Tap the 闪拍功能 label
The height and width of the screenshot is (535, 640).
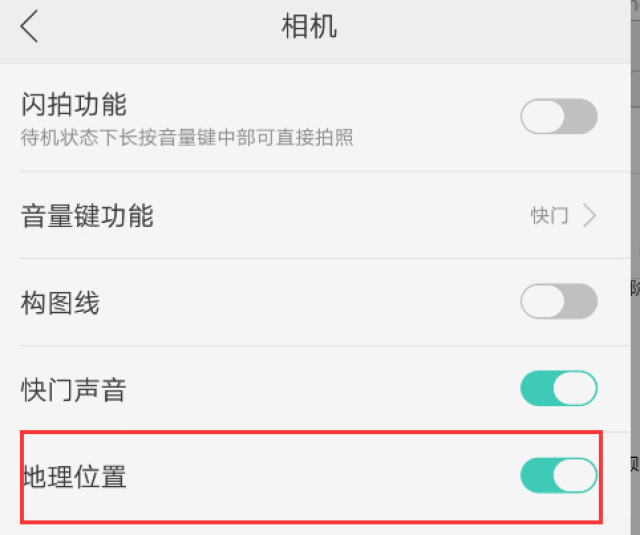click(x=74, y=104)
